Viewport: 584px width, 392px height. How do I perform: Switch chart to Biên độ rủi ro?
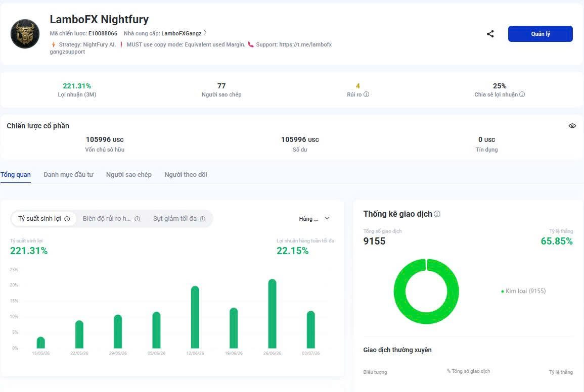111,219
